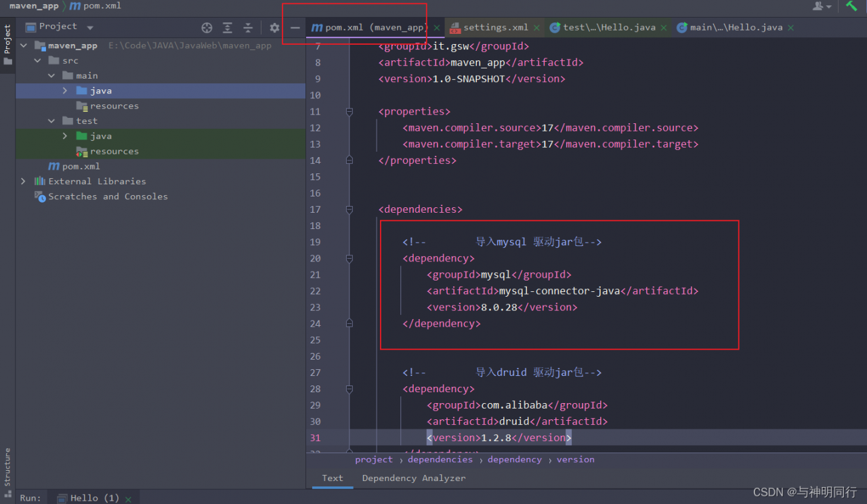Hide the Project tool window with minus icon
This screenshot has height=504, width=867.
pos(295,28)
